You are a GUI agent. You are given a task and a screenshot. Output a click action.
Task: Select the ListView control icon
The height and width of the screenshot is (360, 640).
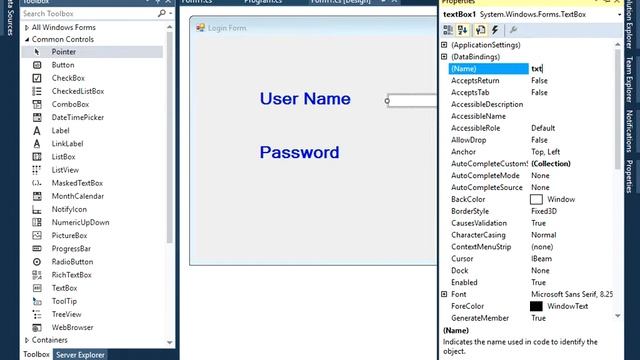37,170
